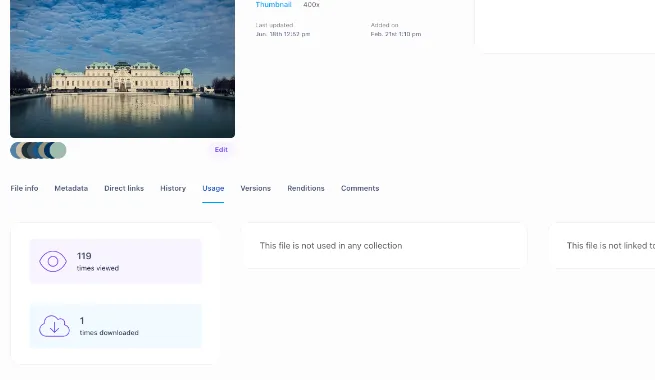Pick the navy blue palette swatch

pos(47,150)
